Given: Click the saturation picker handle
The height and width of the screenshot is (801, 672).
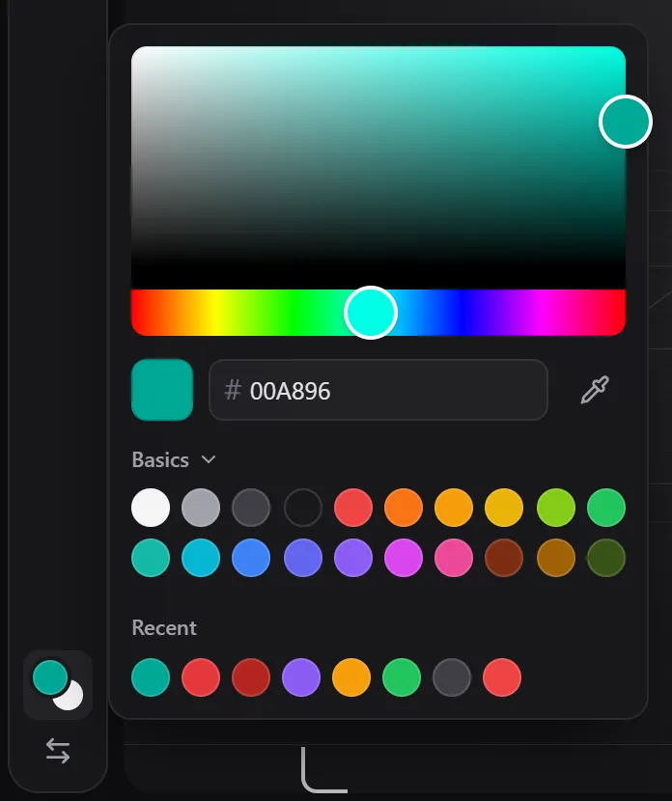Looking at the screenshot, I should pos(626,122).
